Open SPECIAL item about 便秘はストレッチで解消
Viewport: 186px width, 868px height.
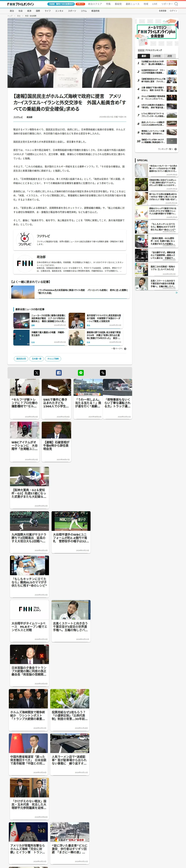(157, 213)
